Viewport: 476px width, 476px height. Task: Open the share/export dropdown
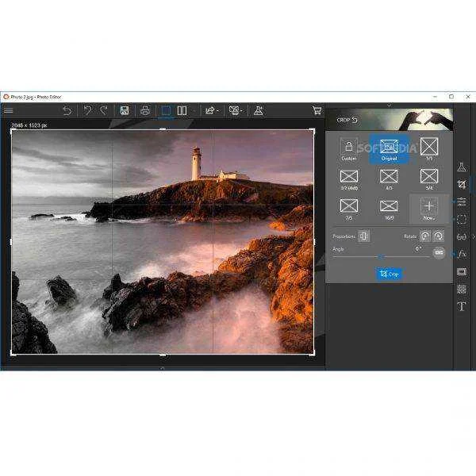tap(212, 110)
